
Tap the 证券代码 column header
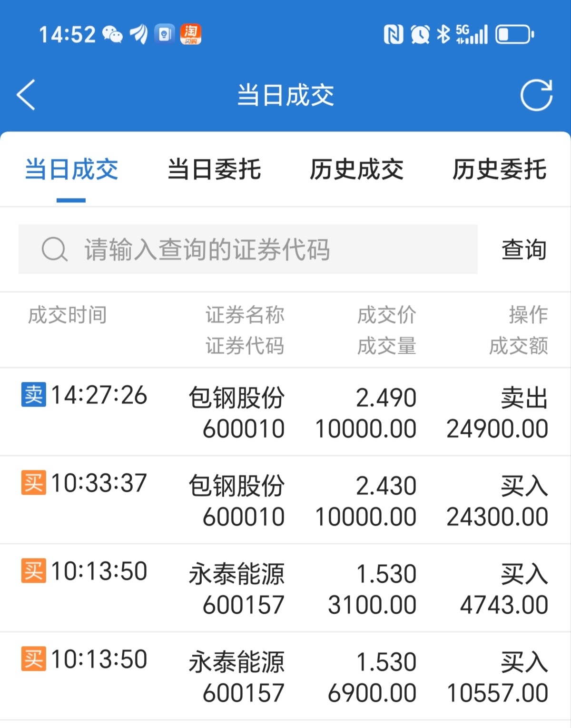point(245,346)
